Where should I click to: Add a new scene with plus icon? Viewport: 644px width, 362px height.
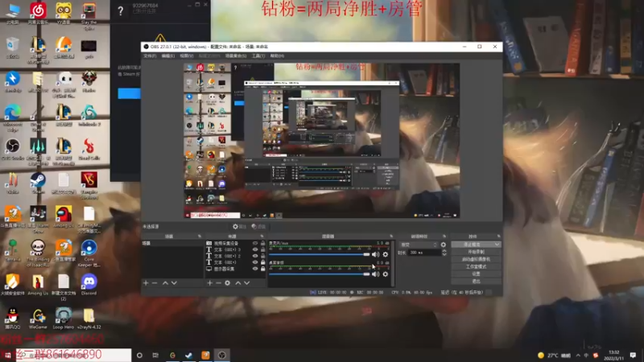[x=146, y=283]
